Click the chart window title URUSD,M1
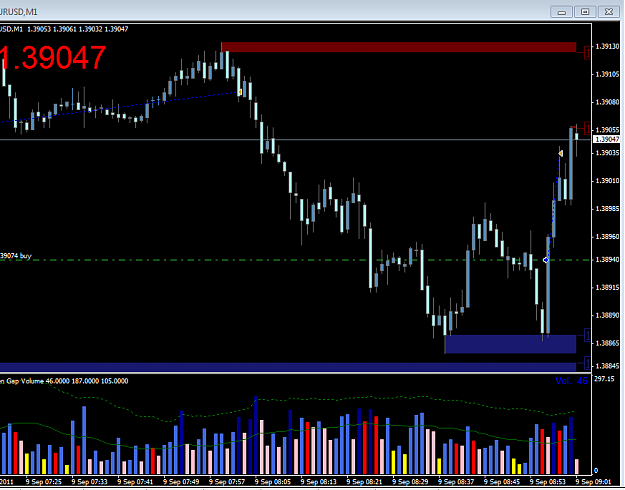The width and height of the screenshot is (625, 490). [x=19, y=12]
